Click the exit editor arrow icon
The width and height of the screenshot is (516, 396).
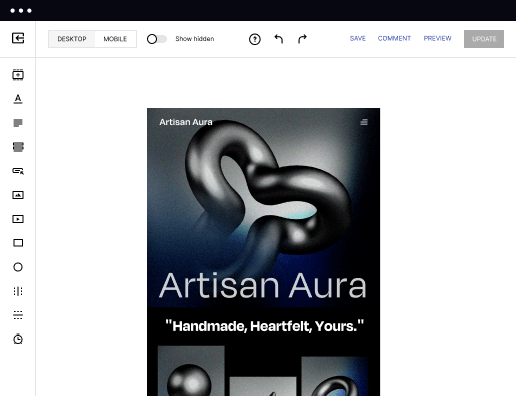pyautogui.click(x=18, y=38)
